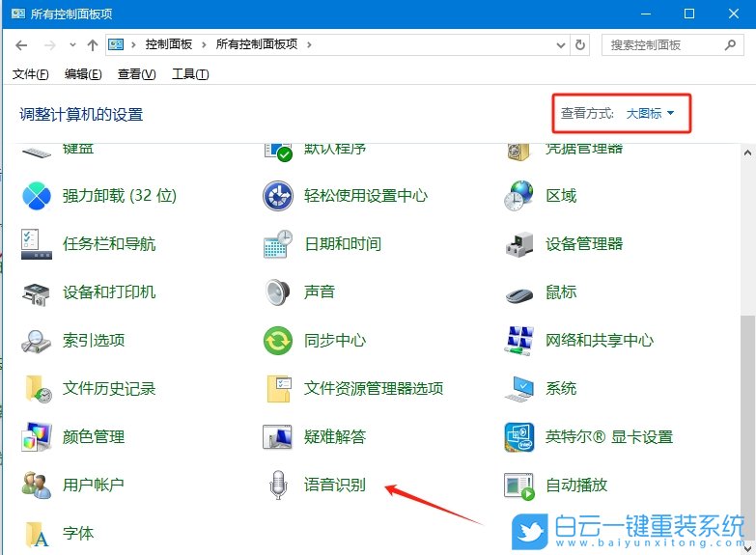756x555 pixels.
Task: Open the 鼠标 mouse icon
Action: coord(518,293)
